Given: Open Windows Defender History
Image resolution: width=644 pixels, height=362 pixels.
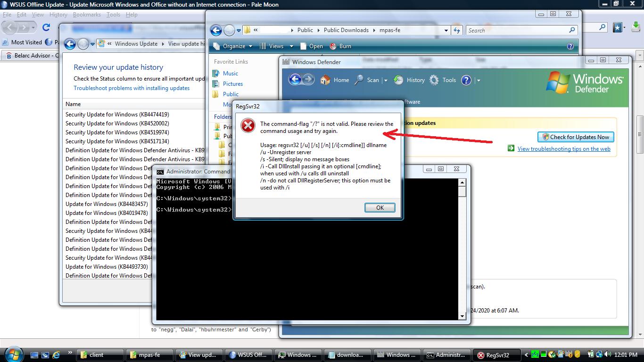Looking at the screenshot, I should tap(409, 80).
